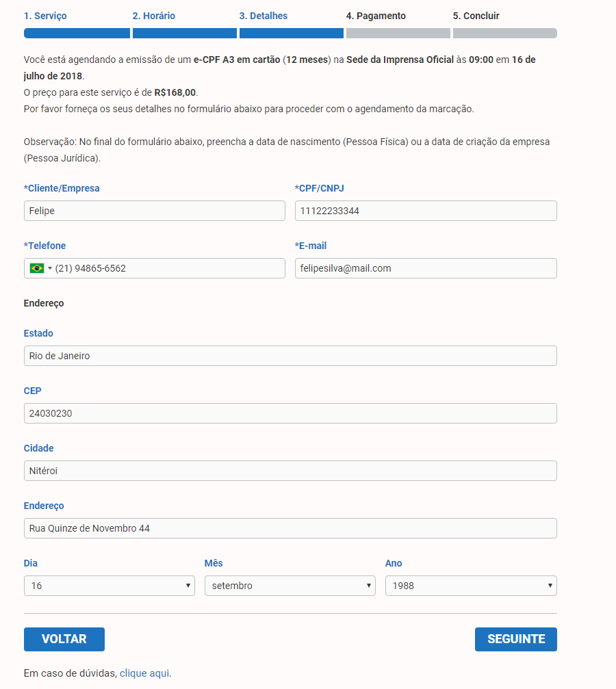Viewport: 616px width, 689px height.
Task: Focus the CPF/CNPJ input field
Action: click(426, 211)
